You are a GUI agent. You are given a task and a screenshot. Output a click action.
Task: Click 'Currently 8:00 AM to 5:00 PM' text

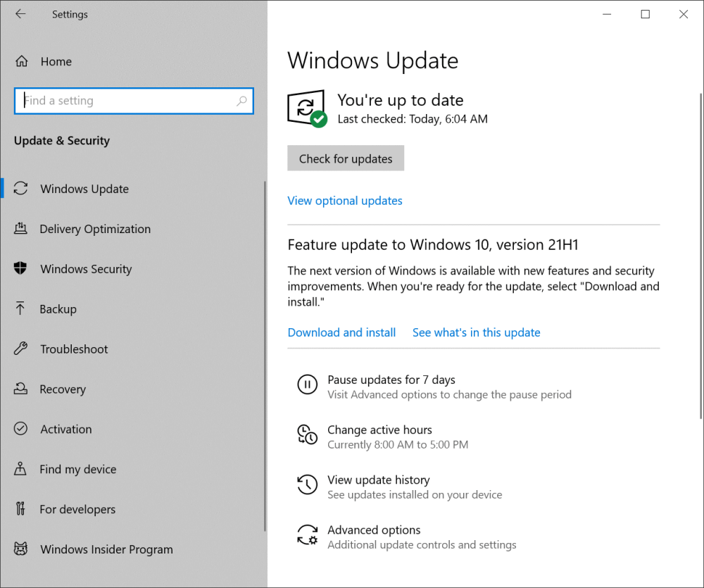pyautogui.click(x=398, y=445)
